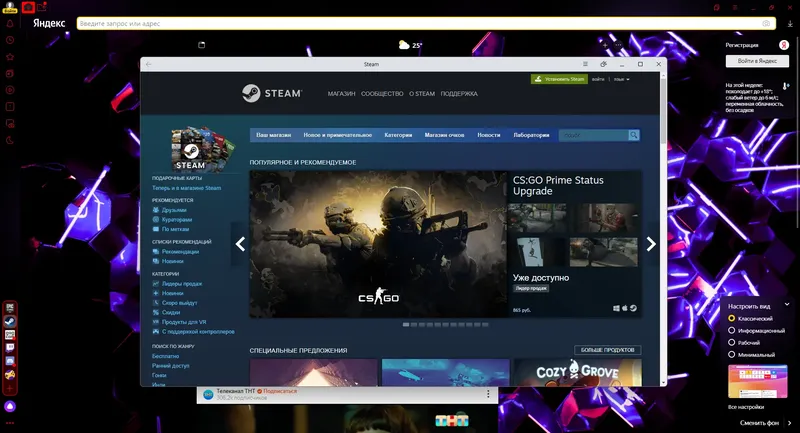Click the weather widget showing 25°

pyautogui.click(x=410, y=45)
